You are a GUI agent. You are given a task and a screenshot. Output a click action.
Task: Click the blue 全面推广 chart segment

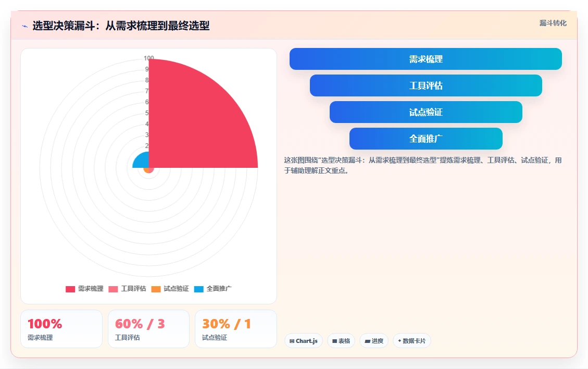pyautogui.click(x=142, y=161)
